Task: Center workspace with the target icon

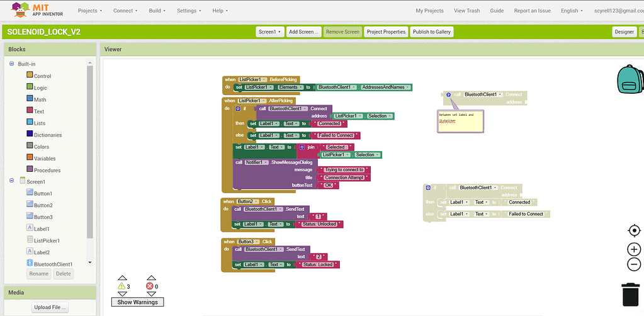Action: pyautogui.click(x=634, y=230)
